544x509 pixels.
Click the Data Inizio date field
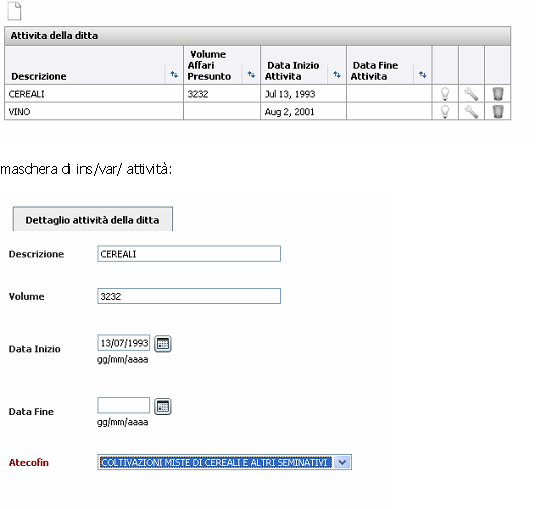pos(124,343)
